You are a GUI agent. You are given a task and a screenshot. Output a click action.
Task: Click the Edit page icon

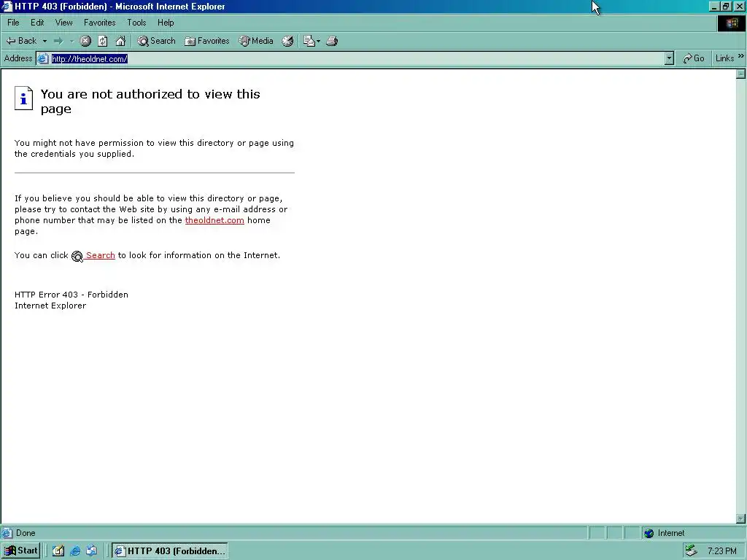tap(309, 41)
